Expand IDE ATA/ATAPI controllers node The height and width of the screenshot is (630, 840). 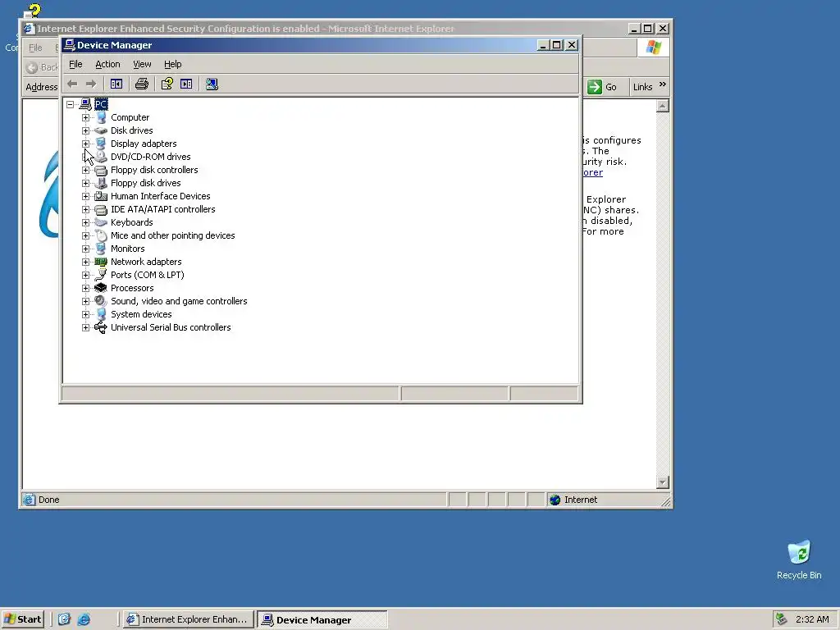pyautogui.click(x=85, y=209)
